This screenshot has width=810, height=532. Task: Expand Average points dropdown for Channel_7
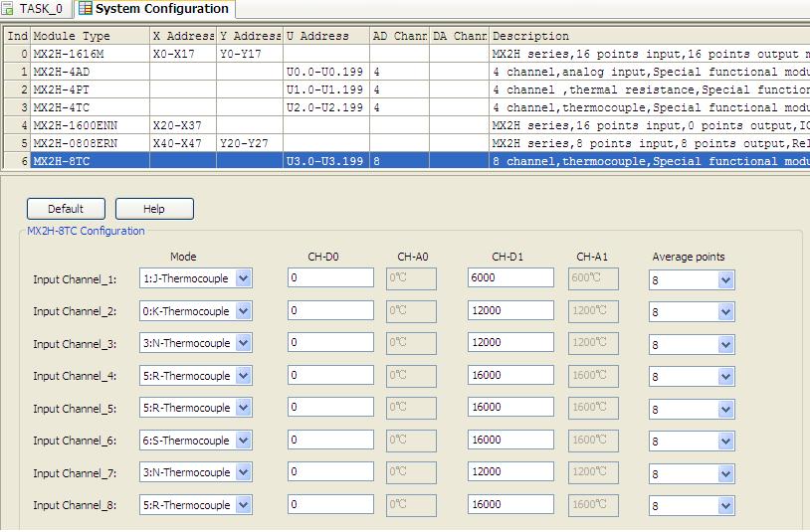[x=725, y=473]
